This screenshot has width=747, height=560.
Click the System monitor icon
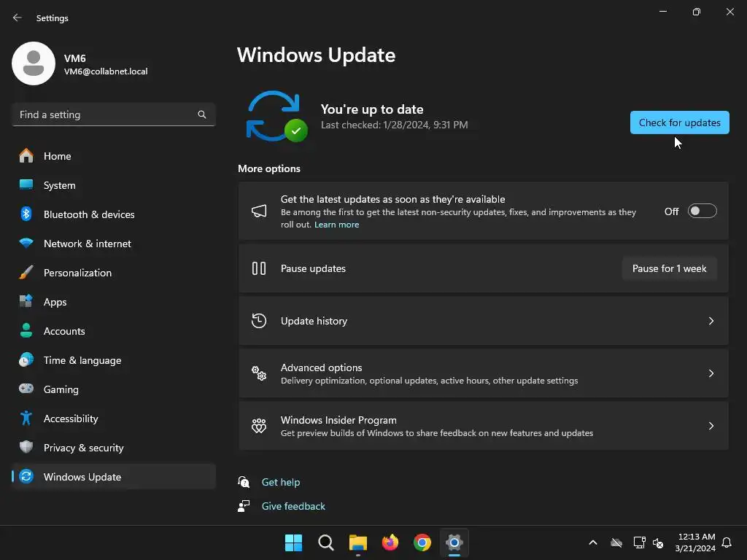point(26,184)
